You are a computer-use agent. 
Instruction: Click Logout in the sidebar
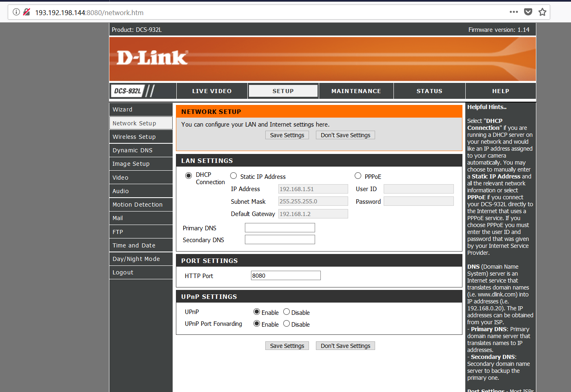point(141,272)
